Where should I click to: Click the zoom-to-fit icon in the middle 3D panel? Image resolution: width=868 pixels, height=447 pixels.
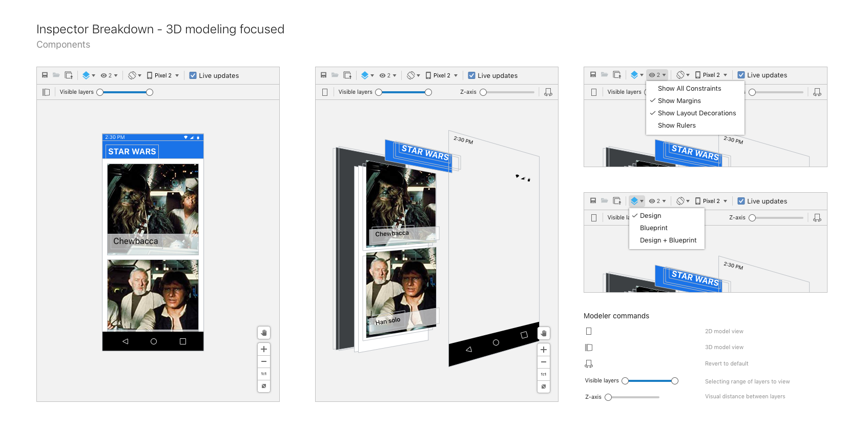click(x=544, y=387)
